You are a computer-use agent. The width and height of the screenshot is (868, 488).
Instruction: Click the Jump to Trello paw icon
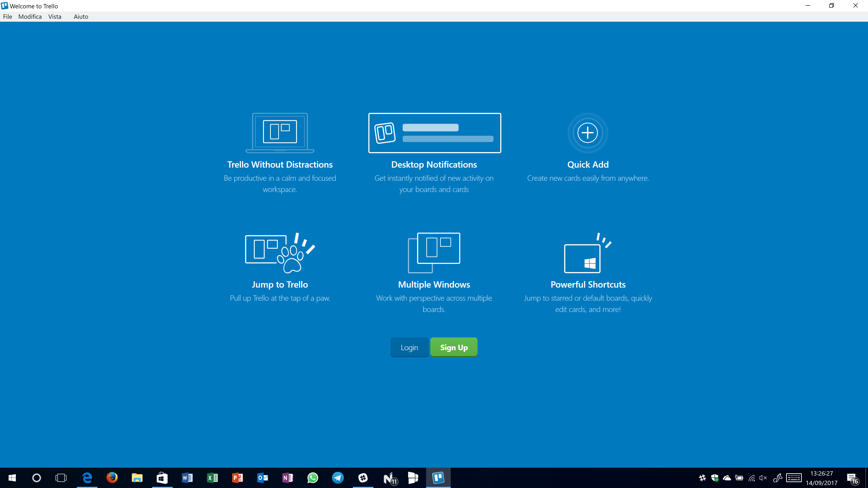click(x=280, y=253)
